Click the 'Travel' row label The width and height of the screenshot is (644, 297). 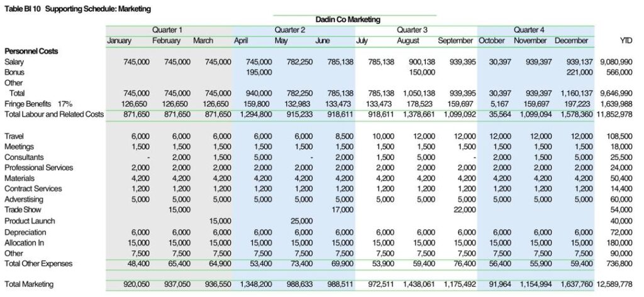(x=14, y=136)
